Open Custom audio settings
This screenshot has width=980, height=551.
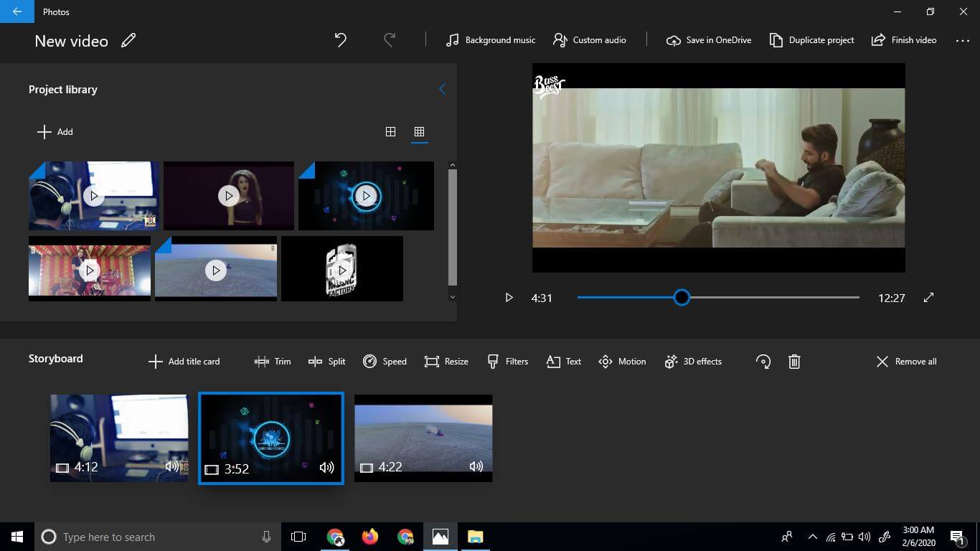tap(589, 40)
